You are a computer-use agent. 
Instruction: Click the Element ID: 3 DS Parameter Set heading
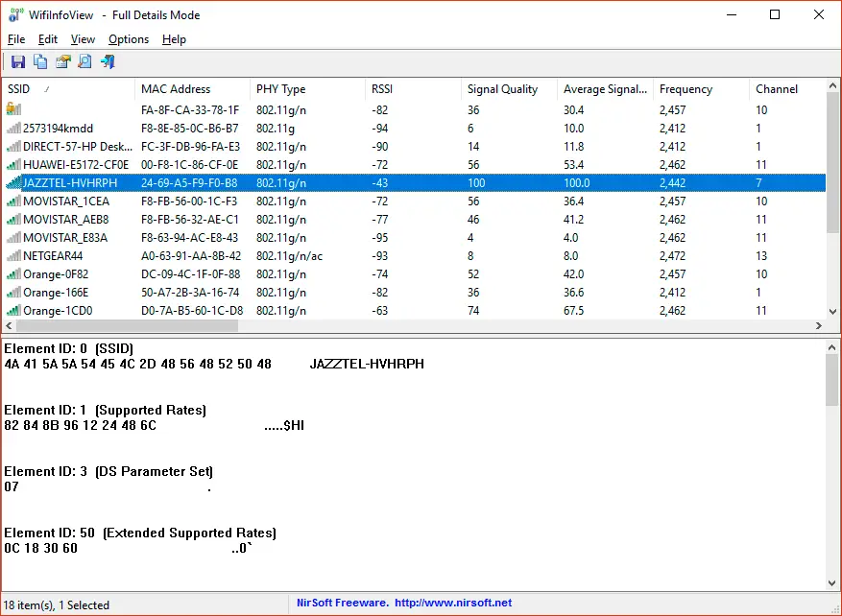(108, 472)
